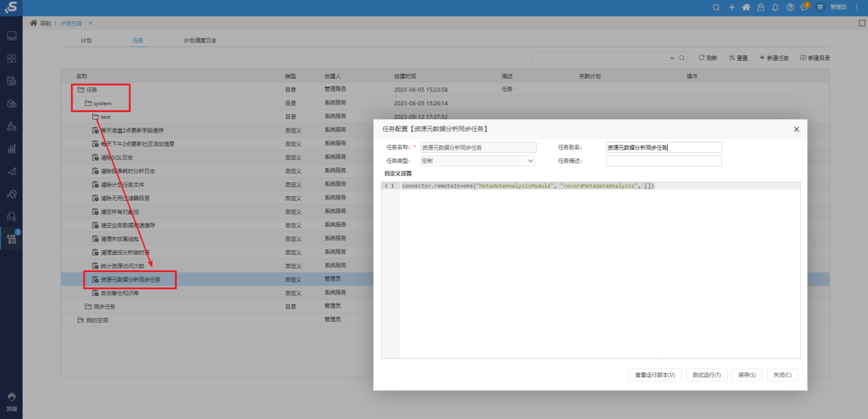
Task: Expand the 我的空间 node
Action: tap(92, 319)
